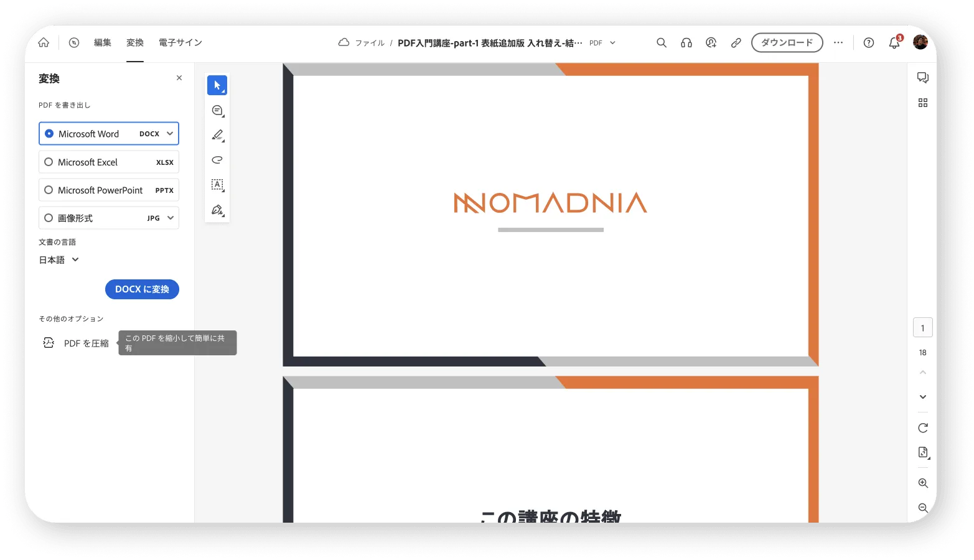The height and width of the screenshot is (560, 974).
Task: Activate the text box selection tool
Action: pos(217,185)
